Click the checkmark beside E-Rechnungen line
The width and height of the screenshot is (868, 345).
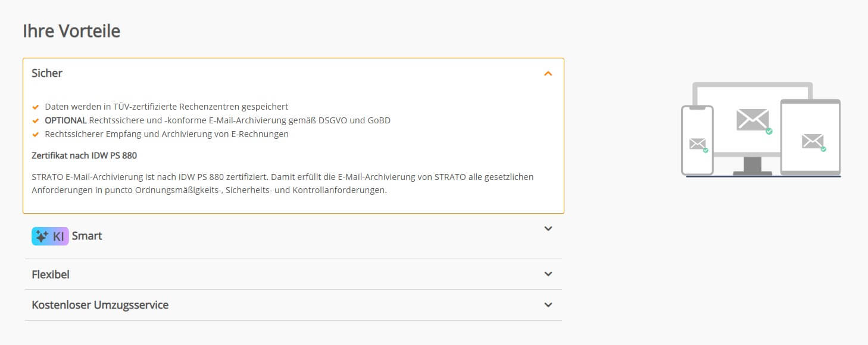(36, 133)
